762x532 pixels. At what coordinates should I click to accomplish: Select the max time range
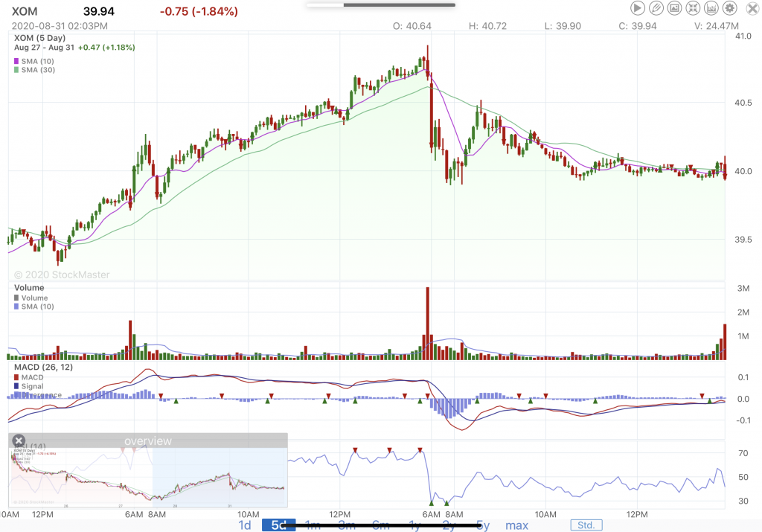[x=516, y=525]
